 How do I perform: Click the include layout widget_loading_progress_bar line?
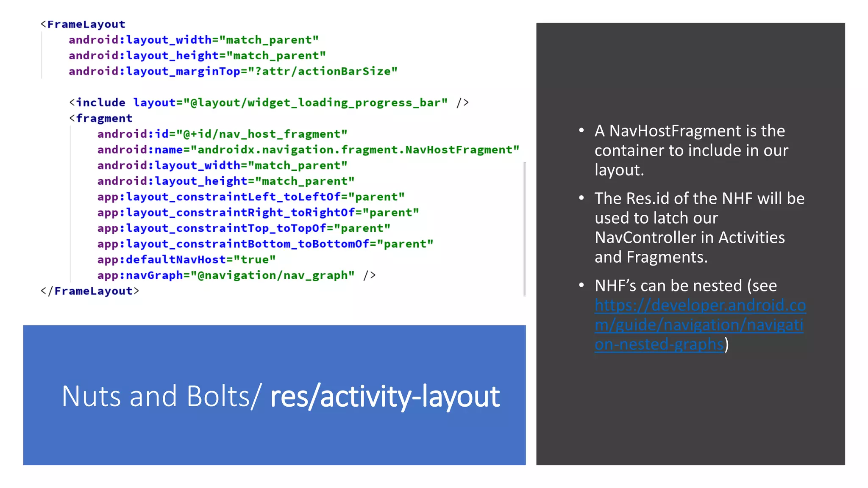[x=269, y=103]
